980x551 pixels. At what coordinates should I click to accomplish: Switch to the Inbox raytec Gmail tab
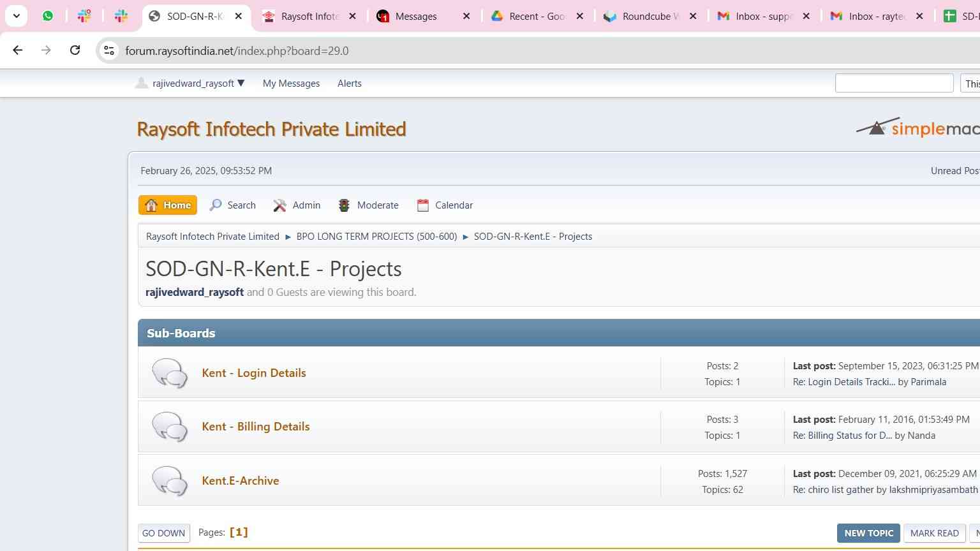click(876, 17)
